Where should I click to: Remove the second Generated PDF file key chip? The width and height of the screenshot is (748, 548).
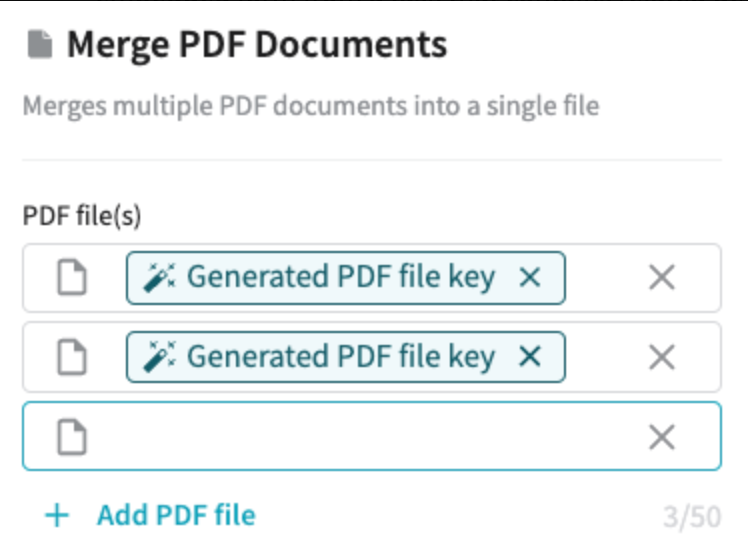pos(530,356)
